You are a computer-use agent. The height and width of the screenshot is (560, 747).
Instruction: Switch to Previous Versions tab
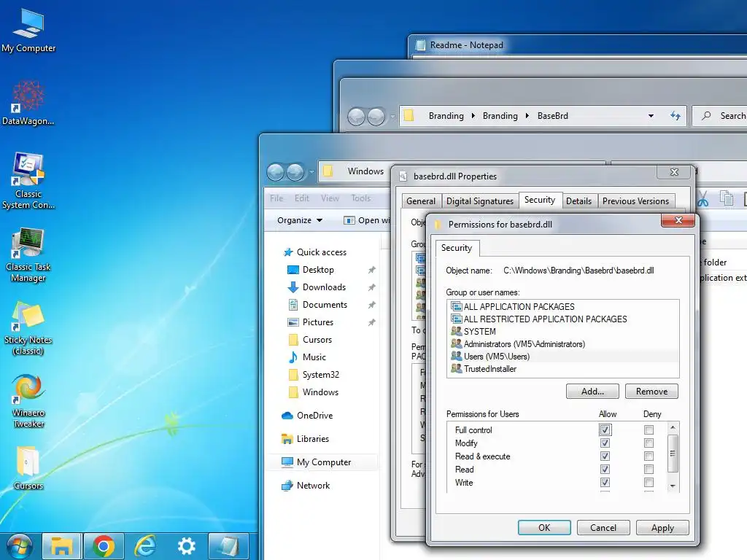(x=635, y=201)
